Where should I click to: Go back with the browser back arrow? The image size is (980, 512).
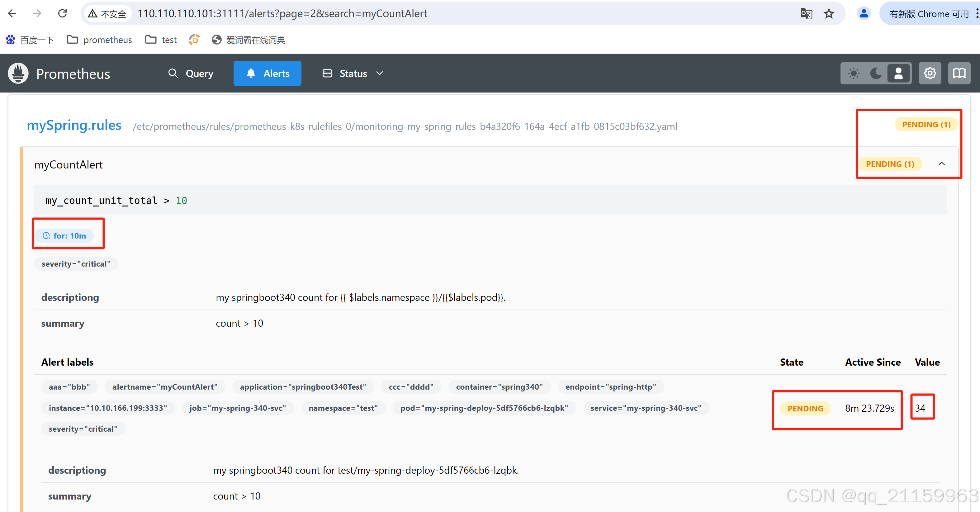(x=12, y=14)
